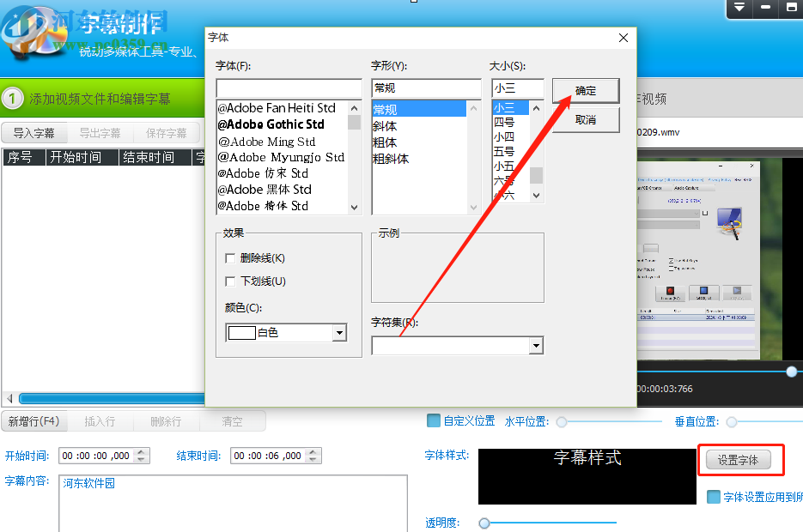
Task: Enable the 下划线(U) checkbox
Action: [230, 281]
